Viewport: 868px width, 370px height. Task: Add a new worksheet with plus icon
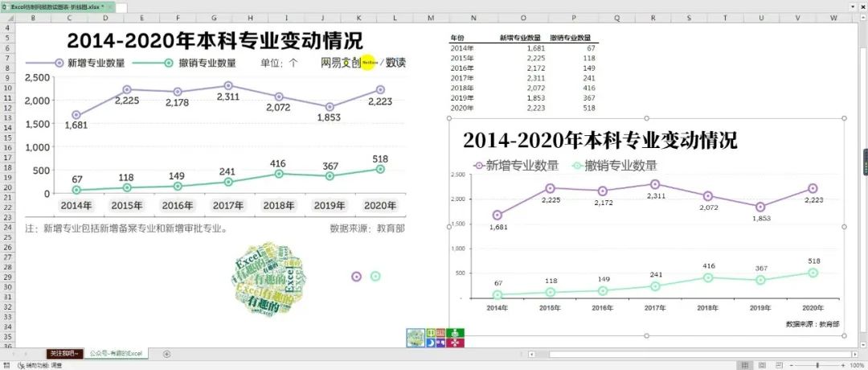(167, 354)
